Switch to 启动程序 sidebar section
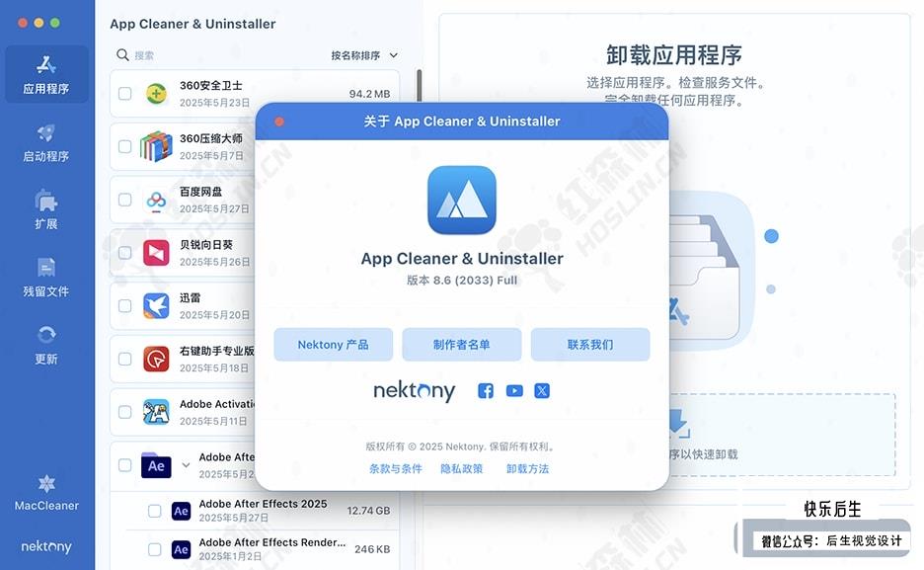The height and width of the screenshot is (570, 924). click(46, 142)
